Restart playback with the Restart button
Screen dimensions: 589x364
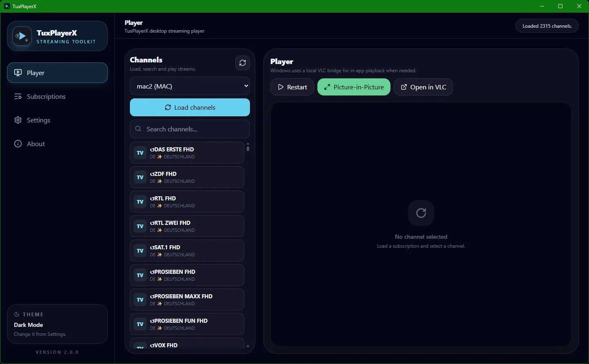(292, 87)
